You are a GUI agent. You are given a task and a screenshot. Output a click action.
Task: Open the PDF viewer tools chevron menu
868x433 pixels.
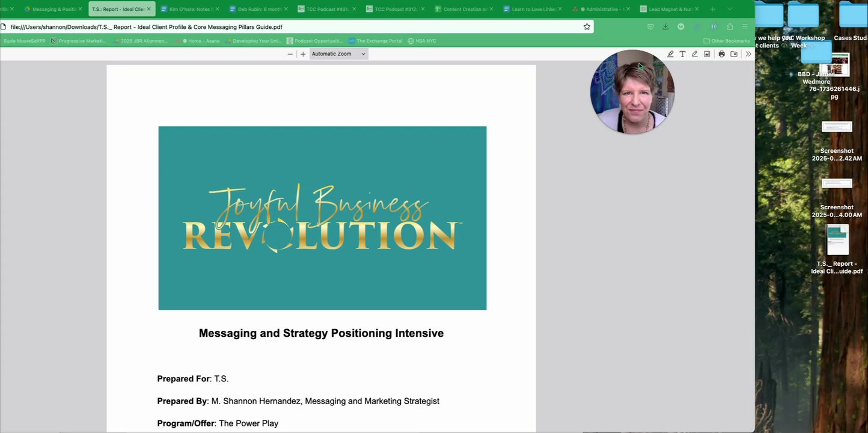pyautogui.click(x=748, y=54)
